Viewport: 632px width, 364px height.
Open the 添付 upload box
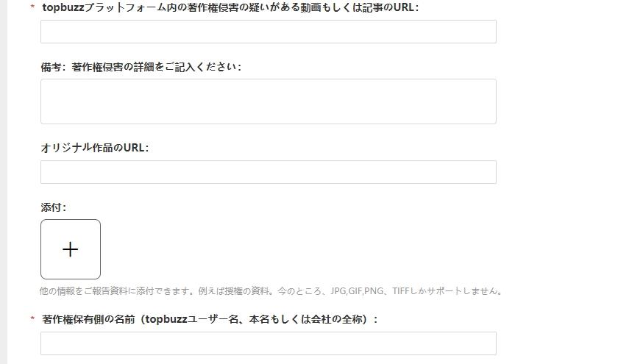[71, 249]
